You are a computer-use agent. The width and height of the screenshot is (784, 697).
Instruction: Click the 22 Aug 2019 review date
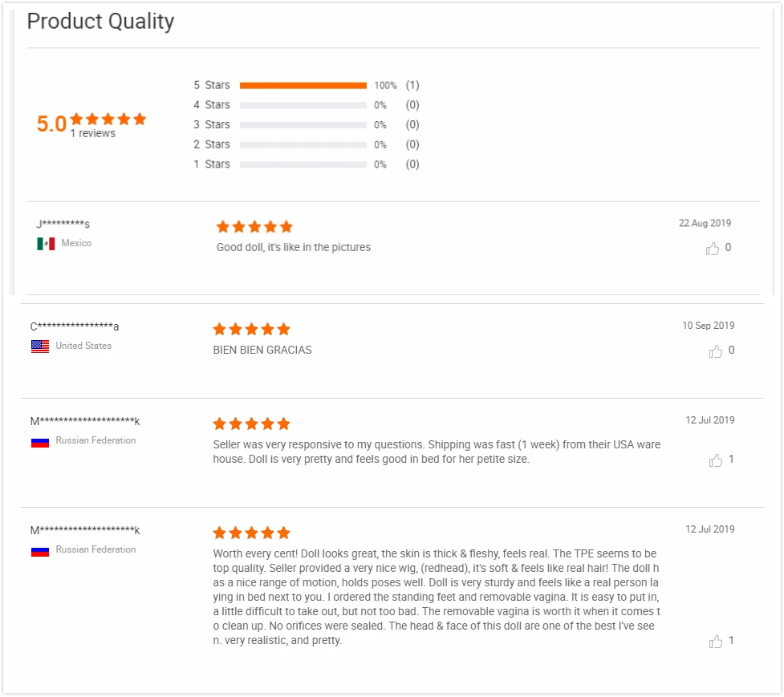[x=705, y=224]
